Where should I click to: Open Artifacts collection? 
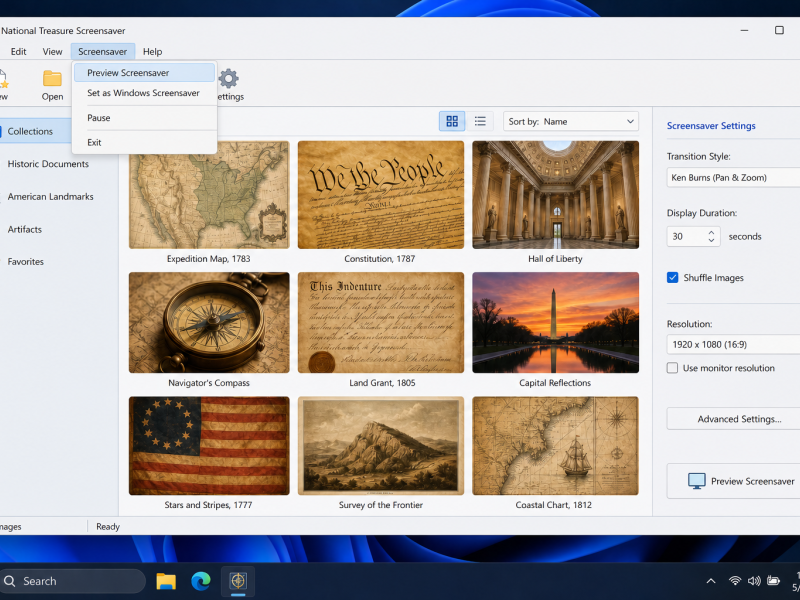pyautogui.click(x=24, y=230)
